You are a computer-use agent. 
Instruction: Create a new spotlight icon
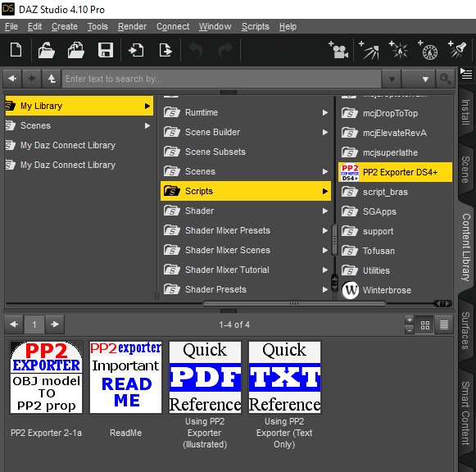pyautogui.click(x=457, y=50)
